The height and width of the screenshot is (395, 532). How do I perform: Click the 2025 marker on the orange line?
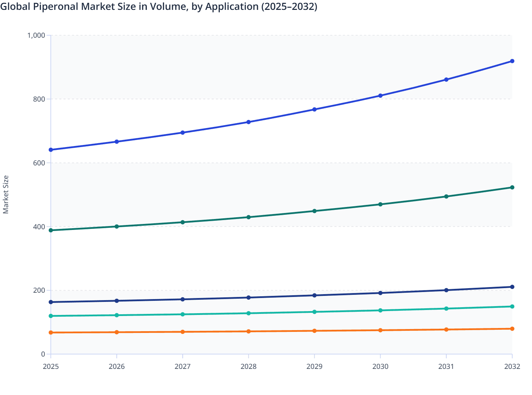tap(50, 332)
